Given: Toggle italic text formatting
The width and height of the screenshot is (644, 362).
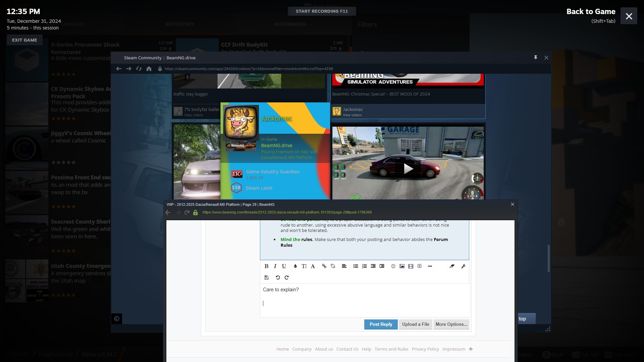Looking at the screenshot, I should pyautogui.click(x=275, y=266).
